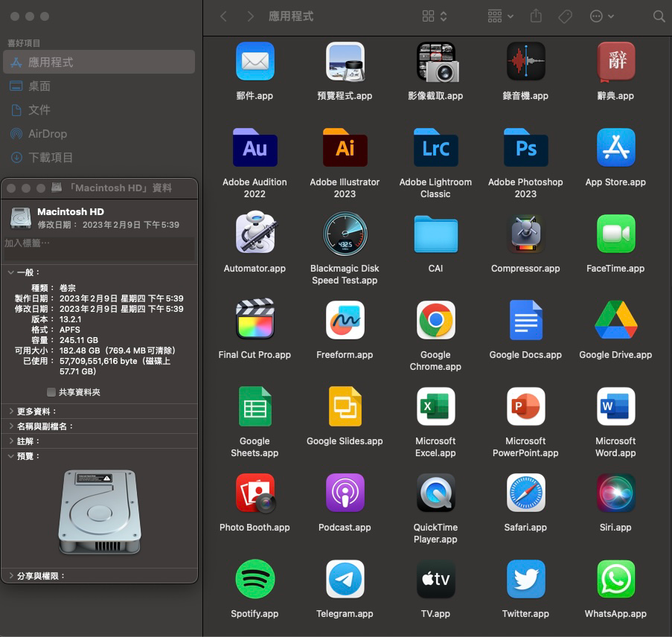
Task: Select the Google Chrome app icon
Action: (435, 320)
